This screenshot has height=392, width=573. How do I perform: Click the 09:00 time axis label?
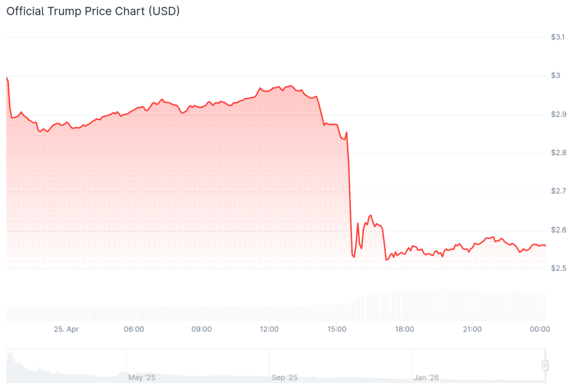point(201,329)
